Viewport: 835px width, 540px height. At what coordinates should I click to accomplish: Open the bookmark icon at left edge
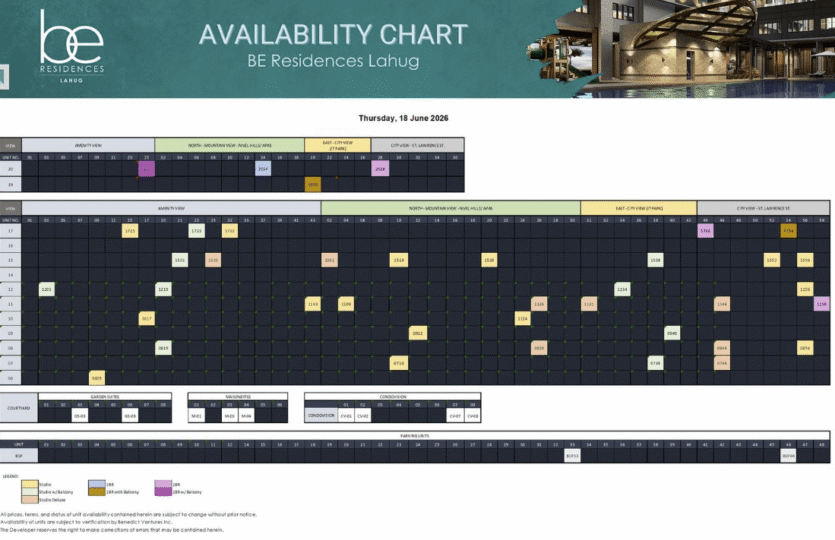click(4, 76)
